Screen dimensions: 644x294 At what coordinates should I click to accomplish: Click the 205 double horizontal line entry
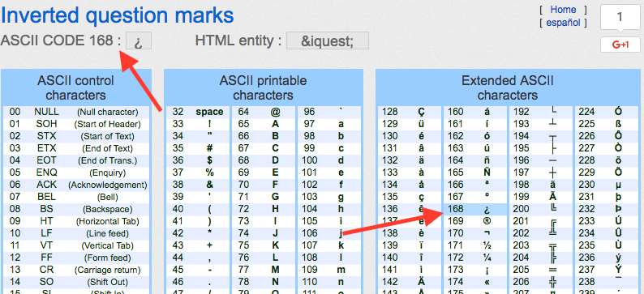(540, 271)
